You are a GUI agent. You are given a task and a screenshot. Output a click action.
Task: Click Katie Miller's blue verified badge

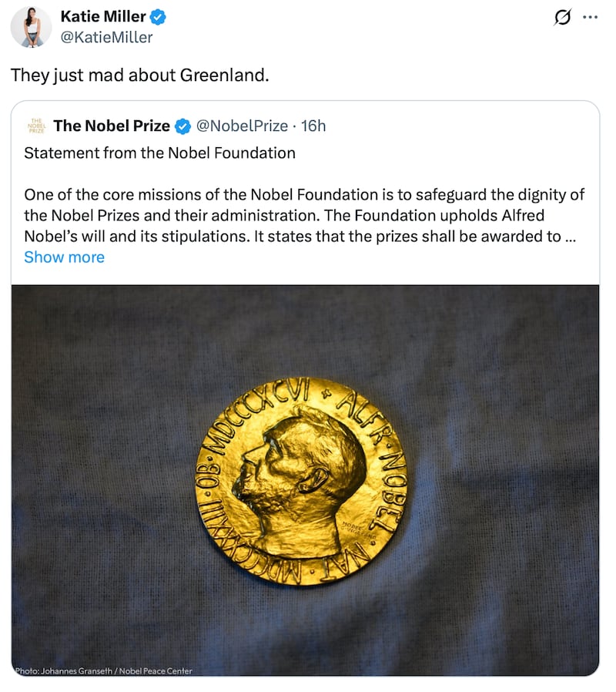[158, 16]
